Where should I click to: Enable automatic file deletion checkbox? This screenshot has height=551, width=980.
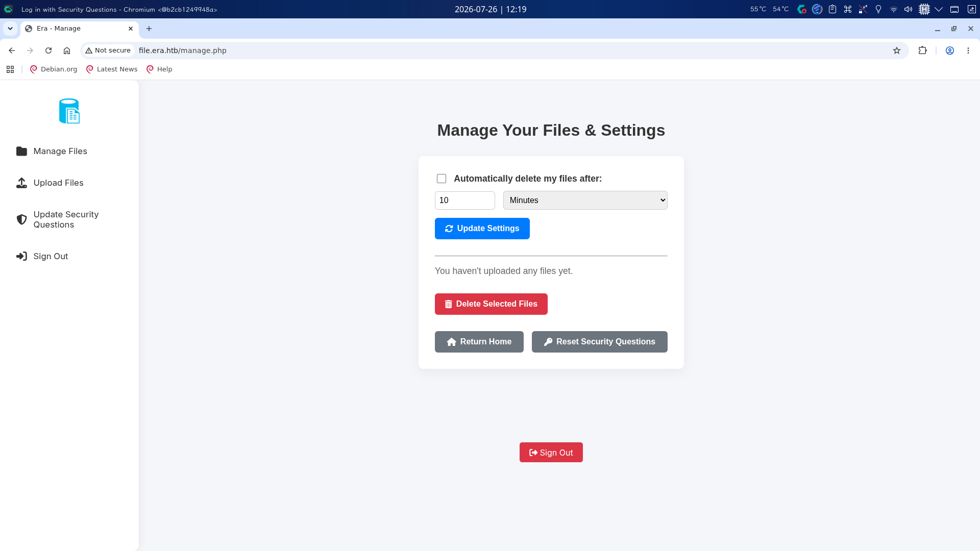[x=442, y=179]
